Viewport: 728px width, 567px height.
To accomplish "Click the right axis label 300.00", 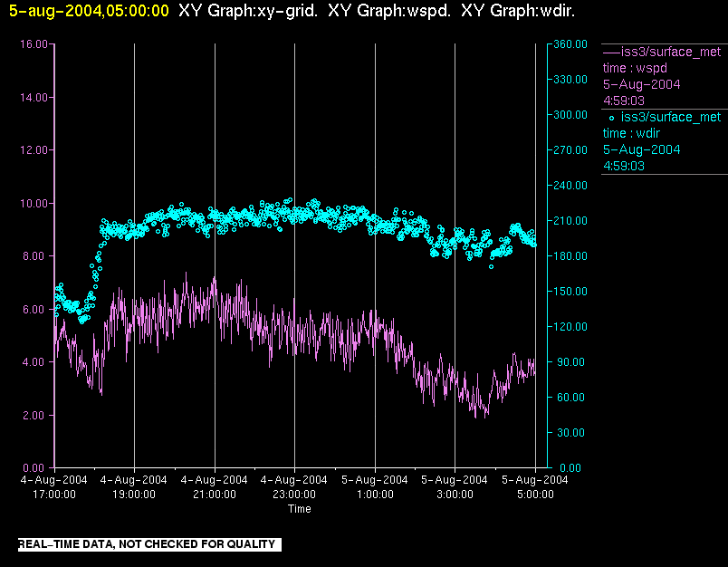I will [x=570, y=115].
